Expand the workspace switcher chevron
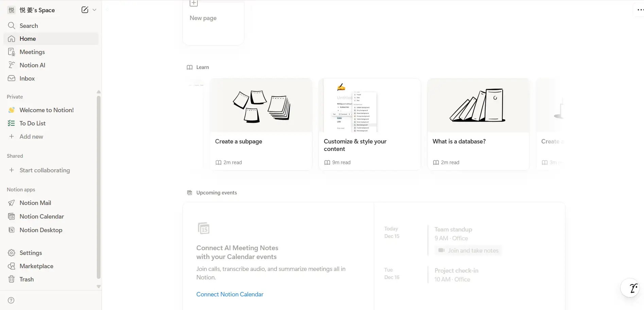The height and width of the screenshot is (310, 644). point(94,10)
